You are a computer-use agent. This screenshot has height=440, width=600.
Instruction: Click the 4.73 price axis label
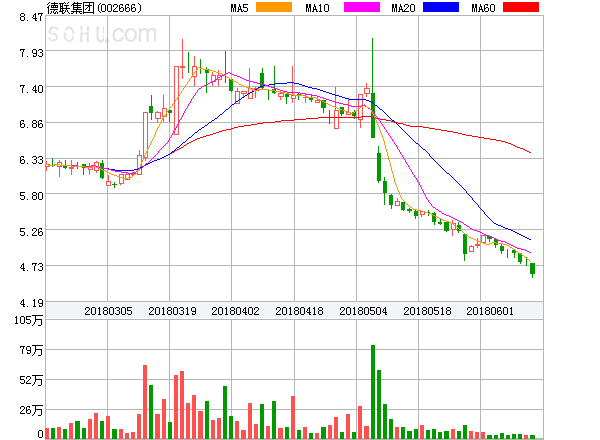click(31, 267)
